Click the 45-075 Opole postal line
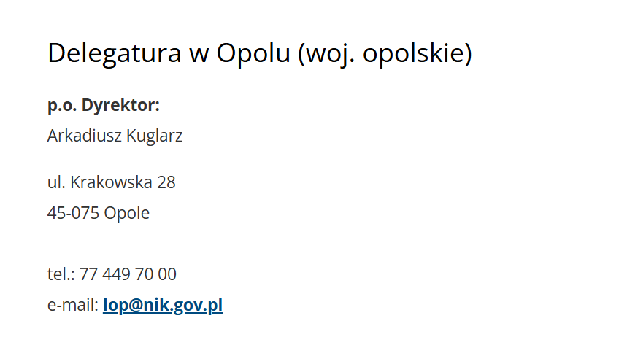627x364 pixels. (x=99, y=213)
